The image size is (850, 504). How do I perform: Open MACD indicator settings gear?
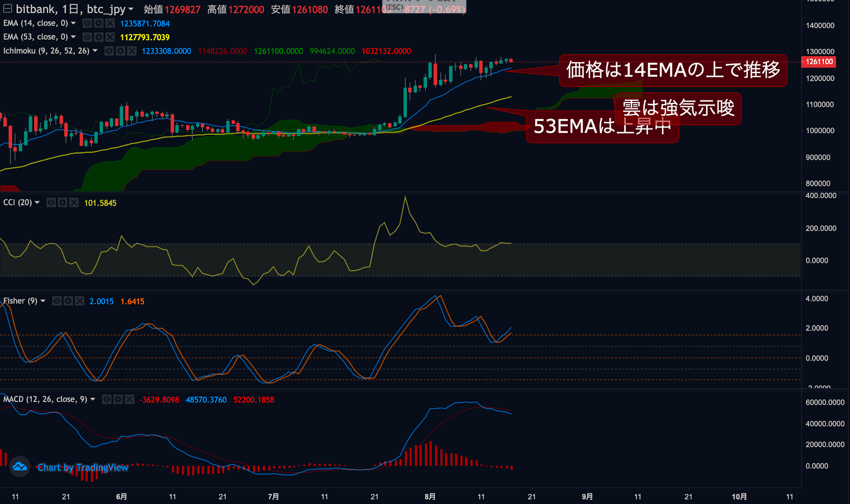118,399
